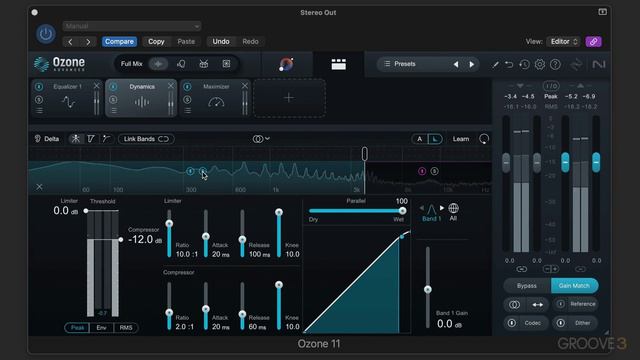Open the module chain view icon
The height and width of the screenshot is (360, 640).
click(x=338, y=64)
